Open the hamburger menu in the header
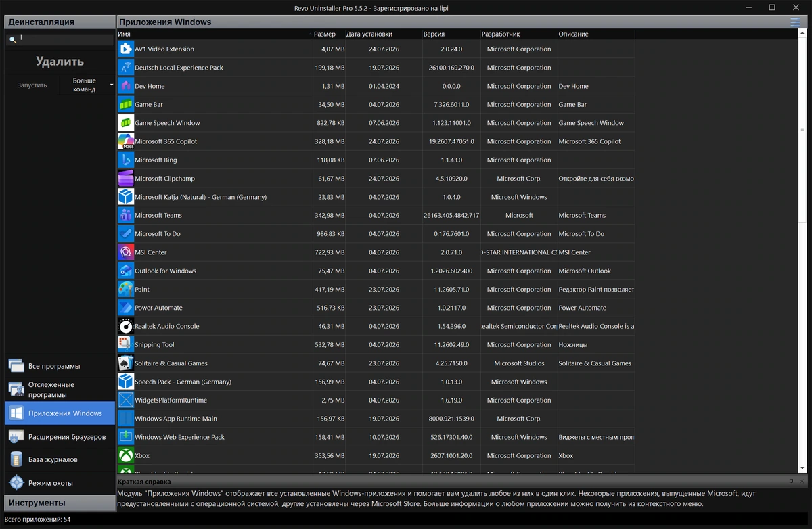812x529 pixels. [794, 22]
